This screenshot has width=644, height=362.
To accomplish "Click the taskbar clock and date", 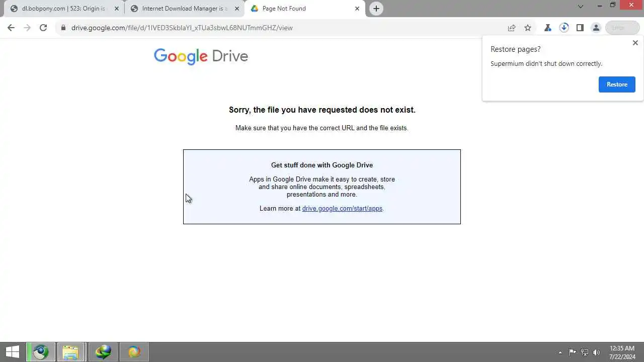I will click(622, 352).
